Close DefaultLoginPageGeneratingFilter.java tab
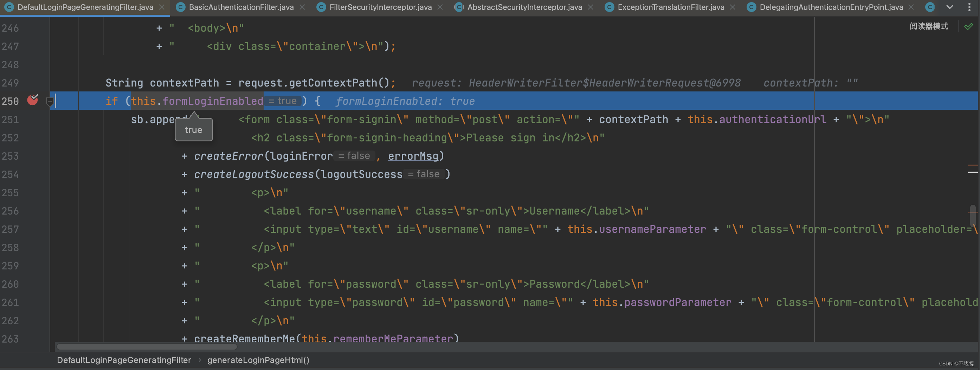The width and height of the screenshot is (980, 370). tap(162, 7)
